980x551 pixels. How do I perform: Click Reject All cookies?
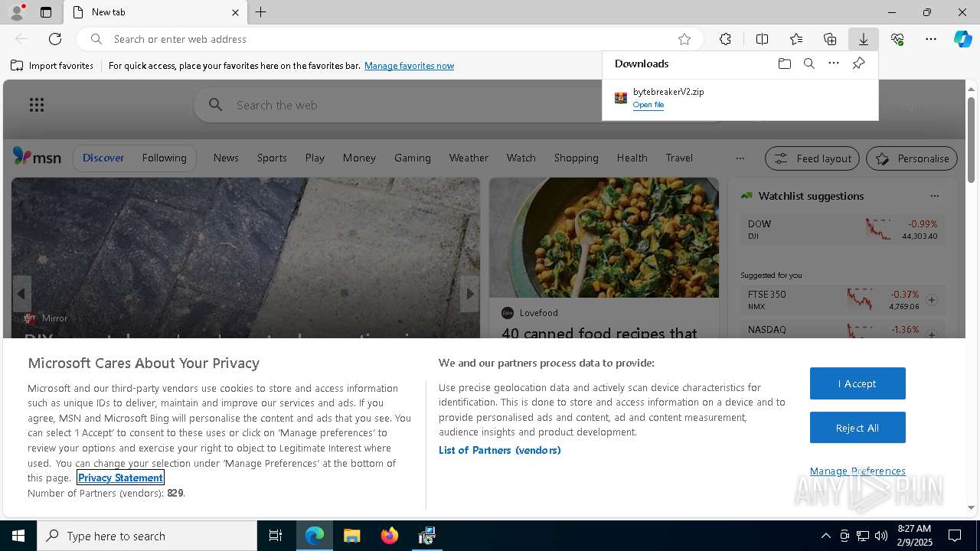pos(857,428)
